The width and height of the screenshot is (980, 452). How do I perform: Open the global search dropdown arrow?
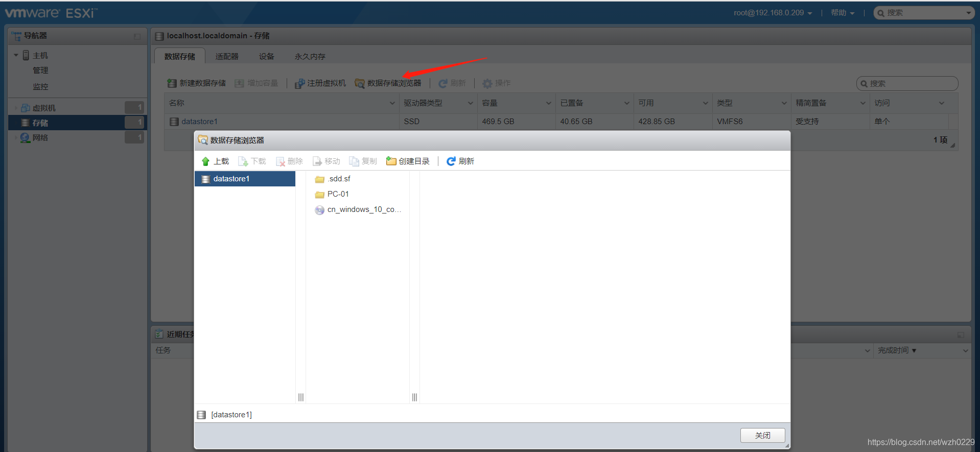pyautogui.click(x=968, y=13)
